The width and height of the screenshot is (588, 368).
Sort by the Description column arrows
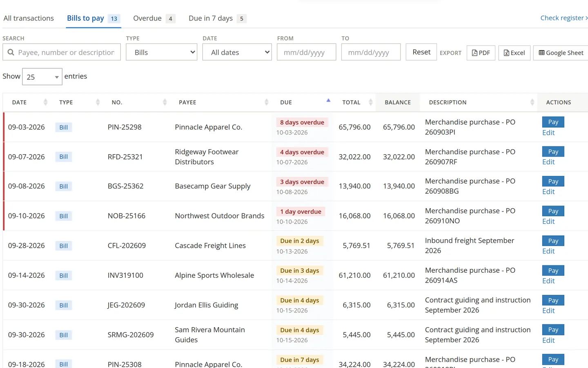532,102
